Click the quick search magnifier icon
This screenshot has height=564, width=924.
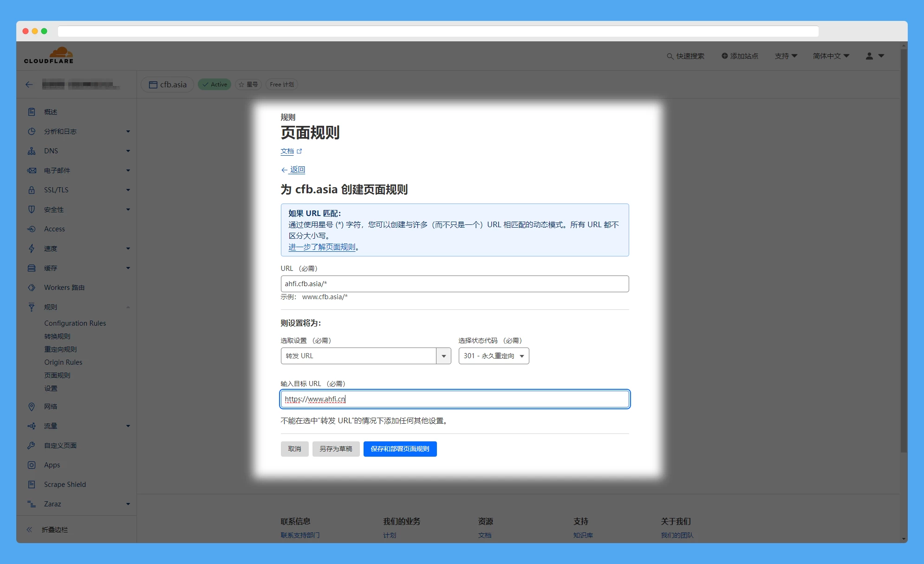(x=670, y=56)
